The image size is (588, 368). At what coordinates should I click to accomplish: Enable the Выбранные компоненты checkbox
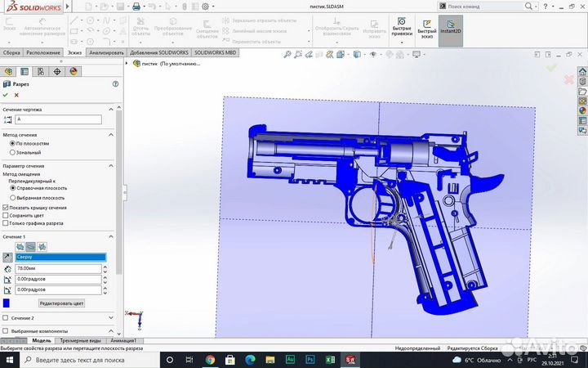click(x=5, y=331)
